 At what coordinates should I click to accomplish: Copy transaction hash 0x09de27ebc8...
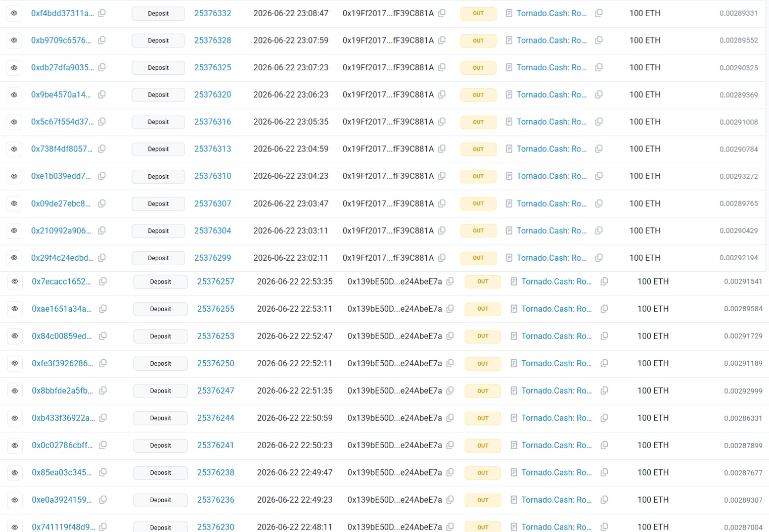point(102,204)
